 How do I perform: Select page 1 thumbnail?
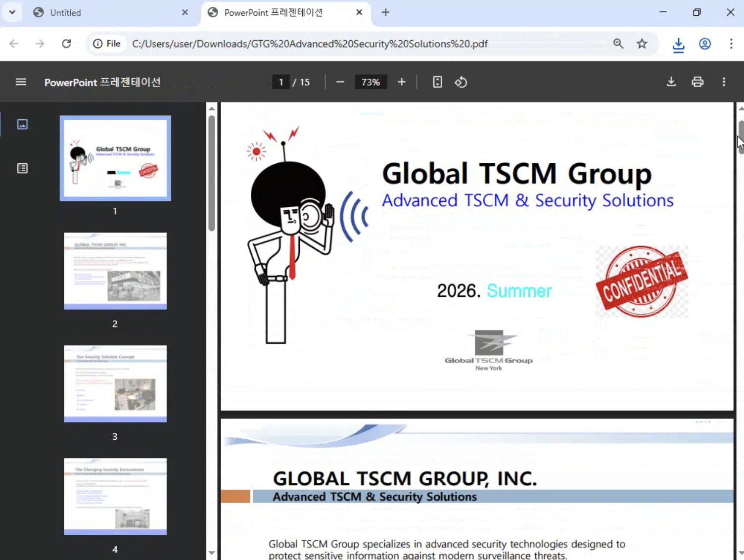pos(115,158)
